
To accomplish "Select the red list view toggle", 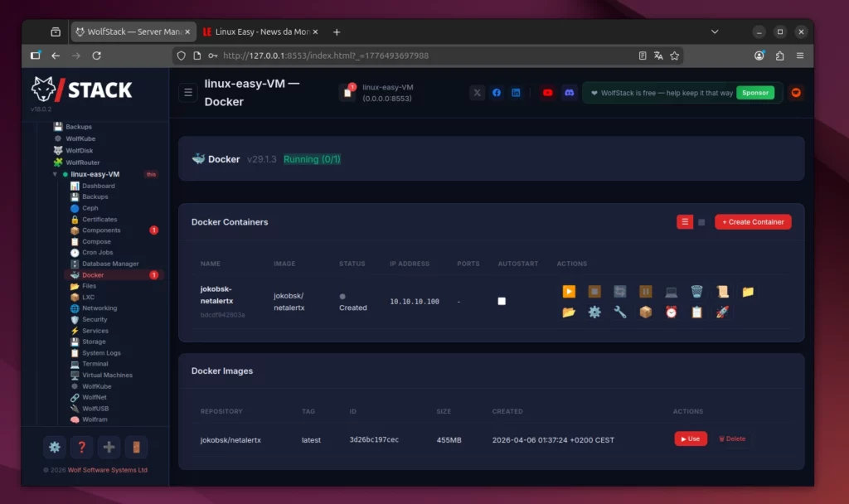I will coord(683,221).
